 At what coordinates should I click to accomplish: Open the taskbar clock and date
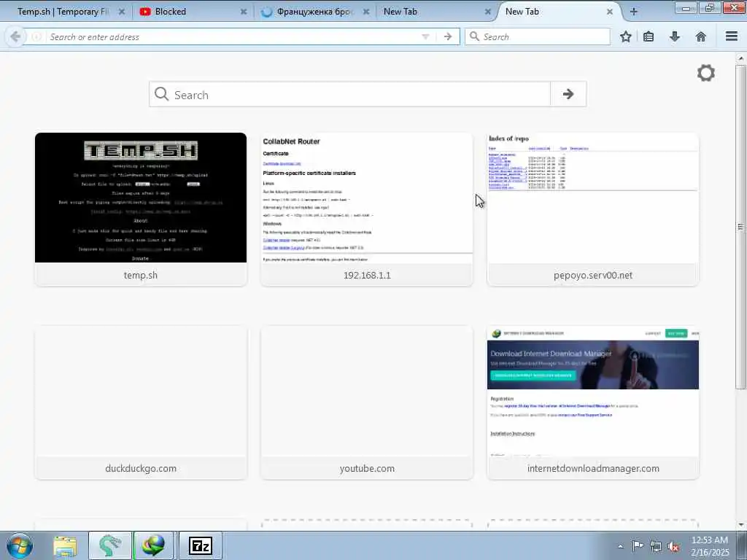tap(710, 546)
